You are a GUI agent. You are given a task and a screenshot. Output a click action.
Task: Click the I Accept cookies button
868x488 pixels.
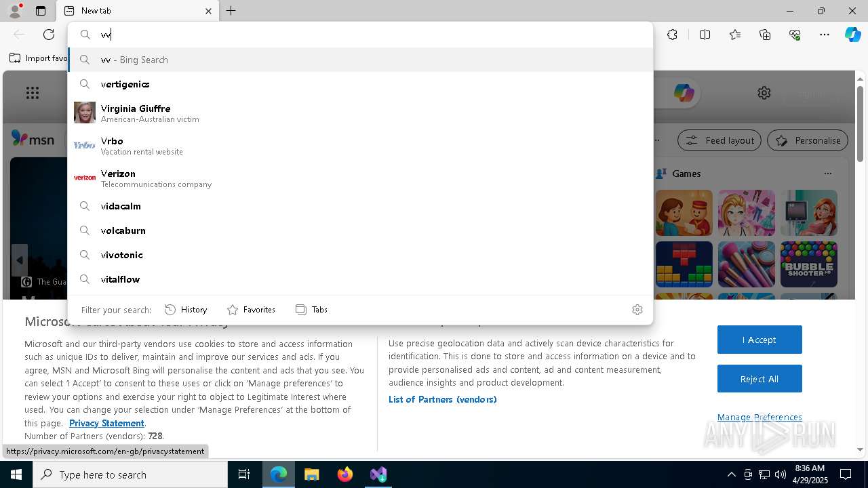[x=759, y=340]
